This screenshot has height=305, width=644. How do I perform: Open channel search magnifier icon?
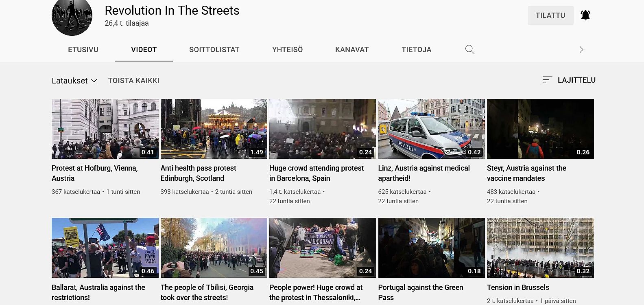pyautogui.click(x=470, y=50)
